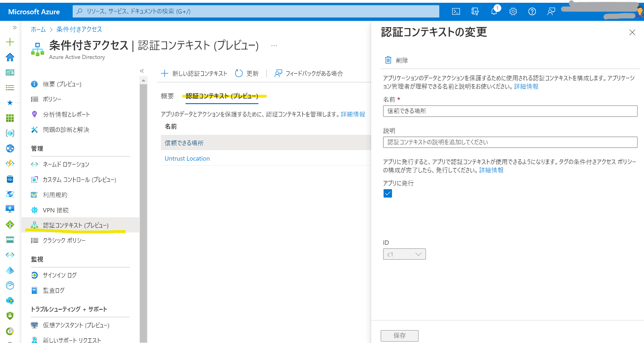This screenshot has width=644, height=343.
Task: Click the 名前 input field
Action: 510,111
